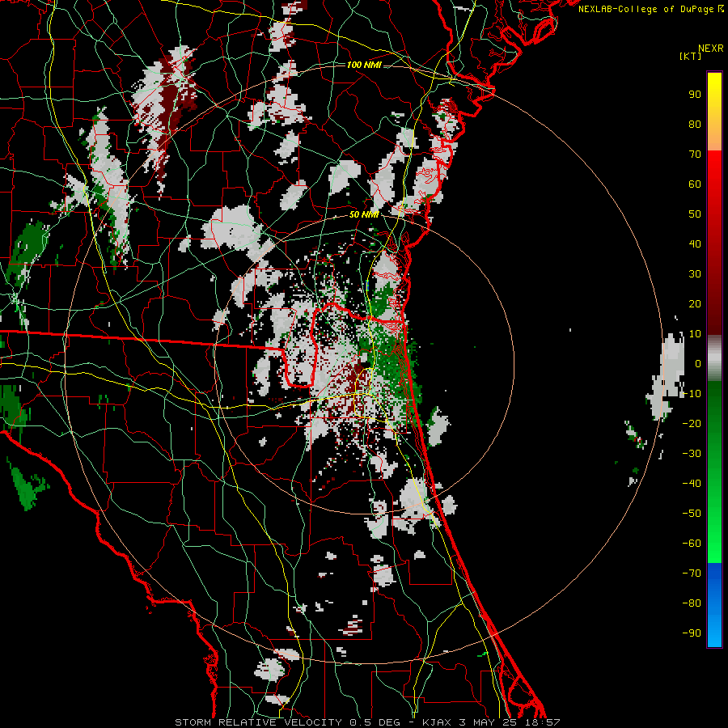Click the 90 value on the velocity scale

(x=695, y=95)
